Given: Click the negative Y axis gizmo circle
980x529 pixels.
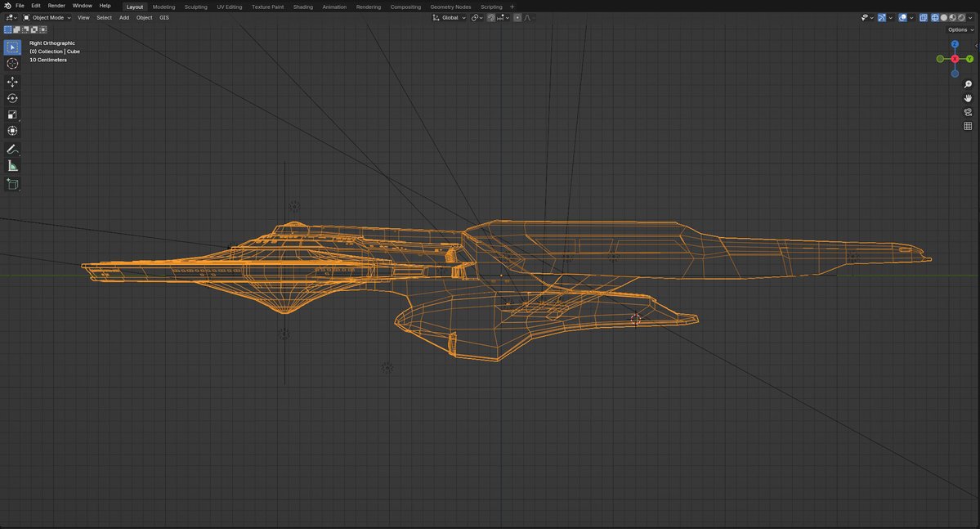Looking at the screenshot, I should pos(940,59).
